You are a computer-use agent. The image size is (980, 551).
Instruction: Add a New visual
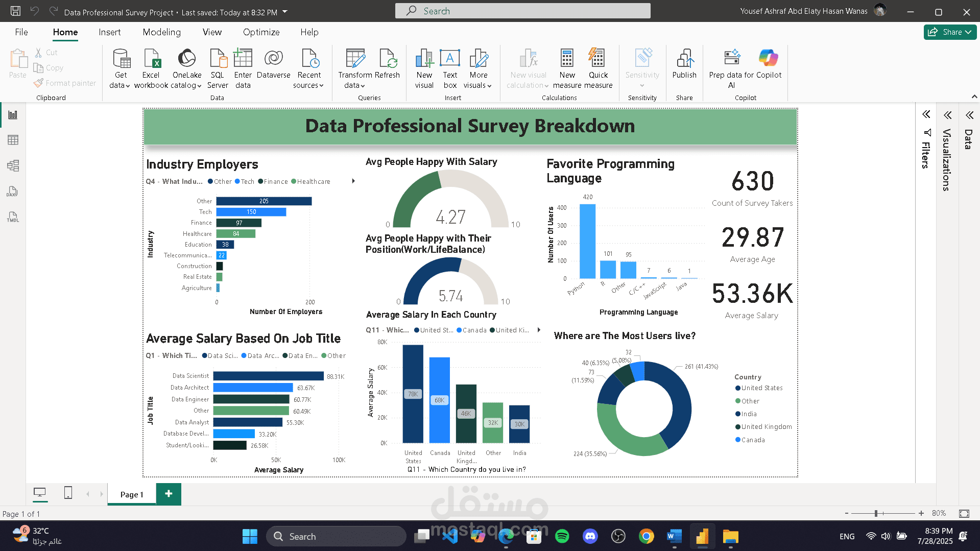point(424,69)
